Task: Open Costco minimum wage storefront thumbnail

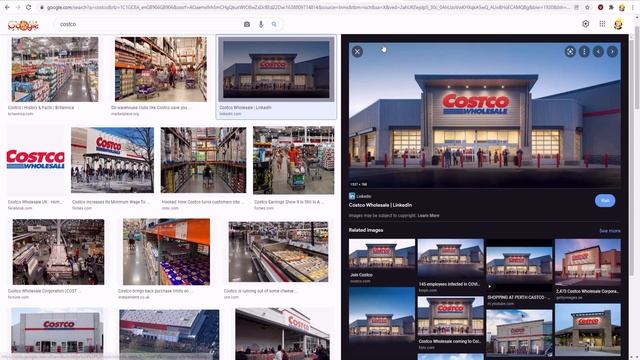Action: (113, 160)
